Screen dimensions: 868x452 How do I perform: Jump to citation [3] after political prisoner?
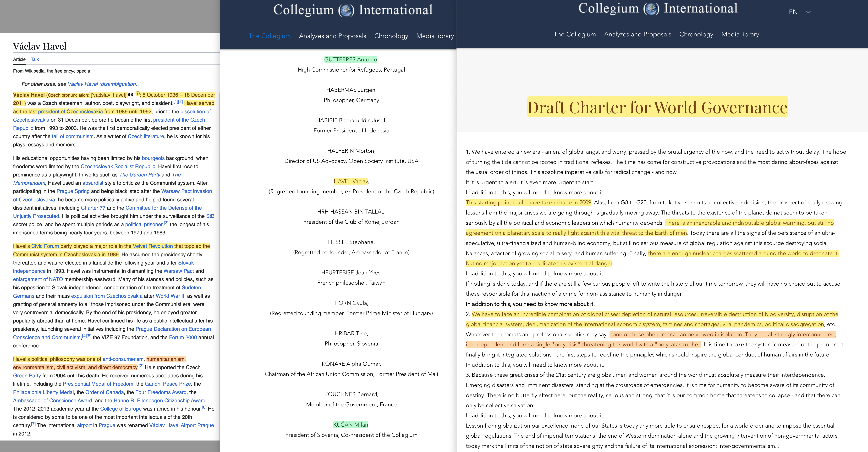(x=166, y=223)
